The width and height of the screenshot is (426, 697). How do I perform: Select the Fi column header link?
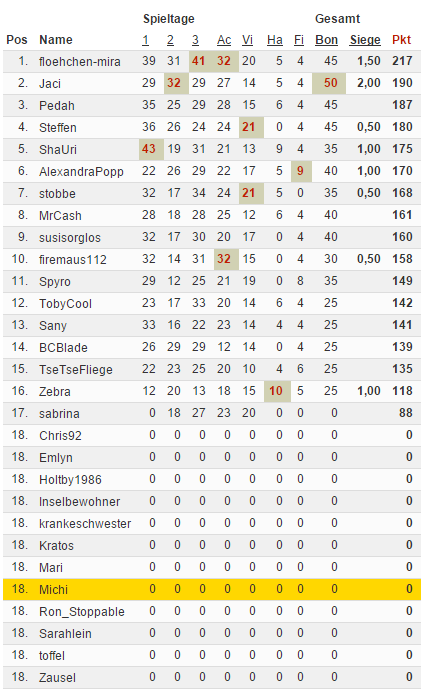coord(299,40)
